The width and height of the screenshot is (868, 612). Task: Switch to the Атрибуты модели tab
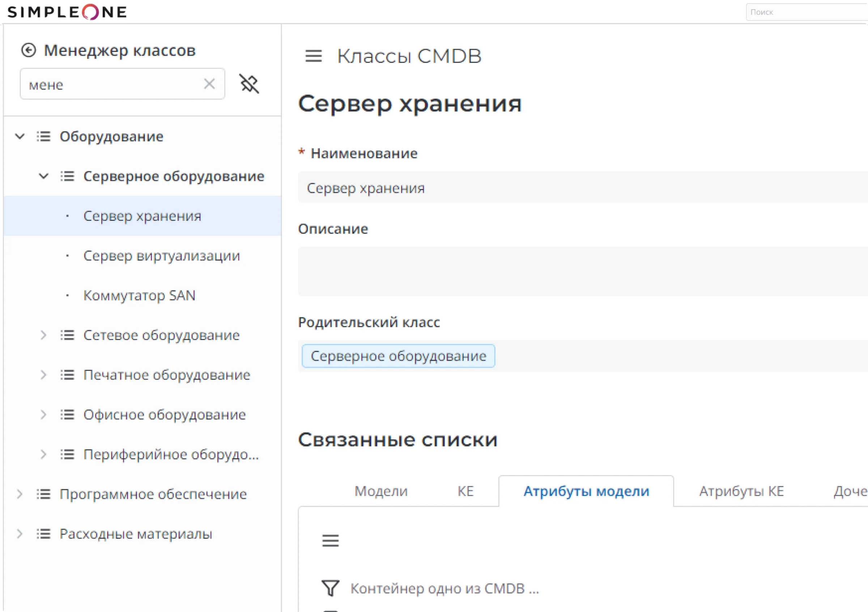click(586, 491)
